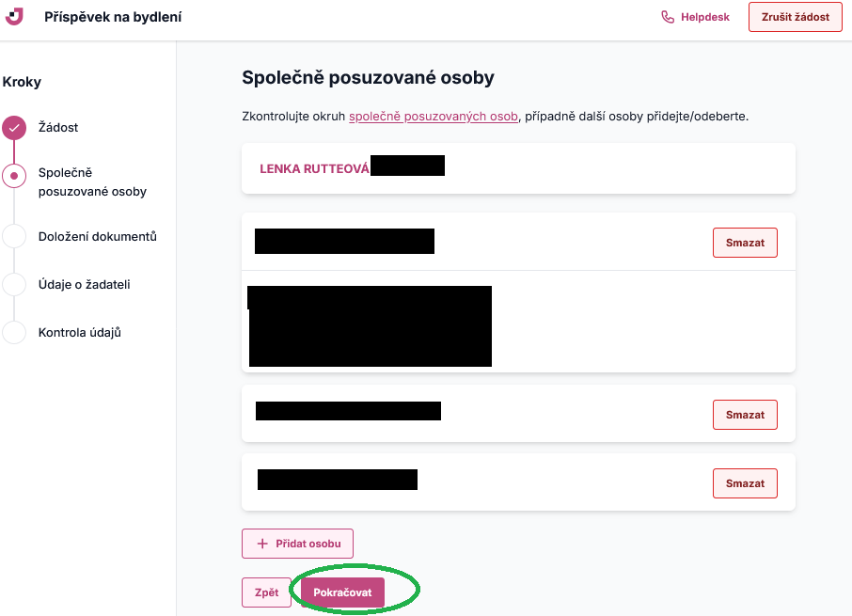Click the completed Žádost step checkmark circle

point(14,128)
